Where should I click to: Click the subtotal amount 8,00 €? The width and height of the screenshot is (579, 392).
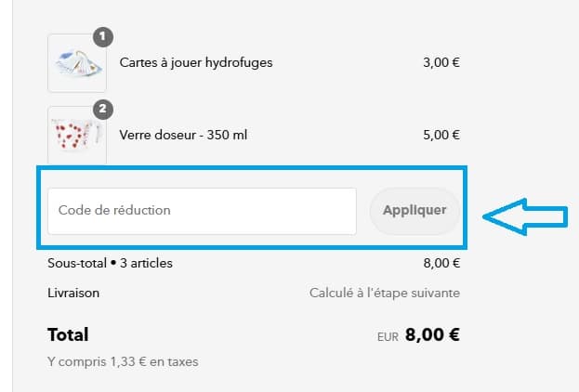pos(441,263)
